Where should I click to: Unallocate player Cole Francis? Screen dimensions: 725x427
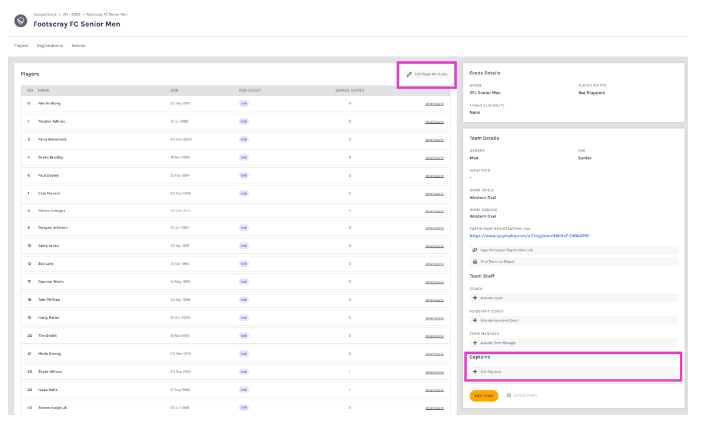coord(434,194)
